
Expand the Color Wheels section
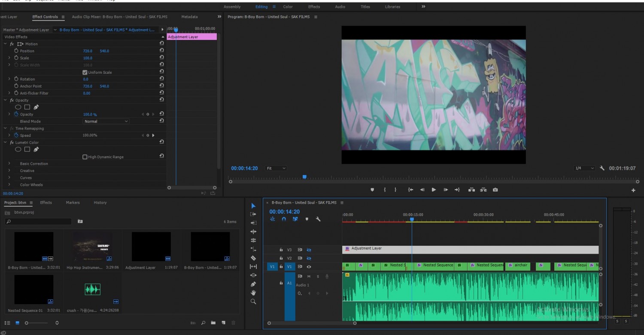9,184
